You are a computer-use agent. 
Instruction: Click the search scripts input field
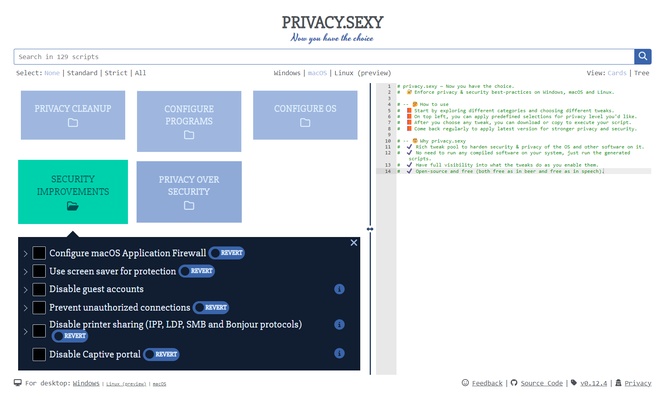324,56
